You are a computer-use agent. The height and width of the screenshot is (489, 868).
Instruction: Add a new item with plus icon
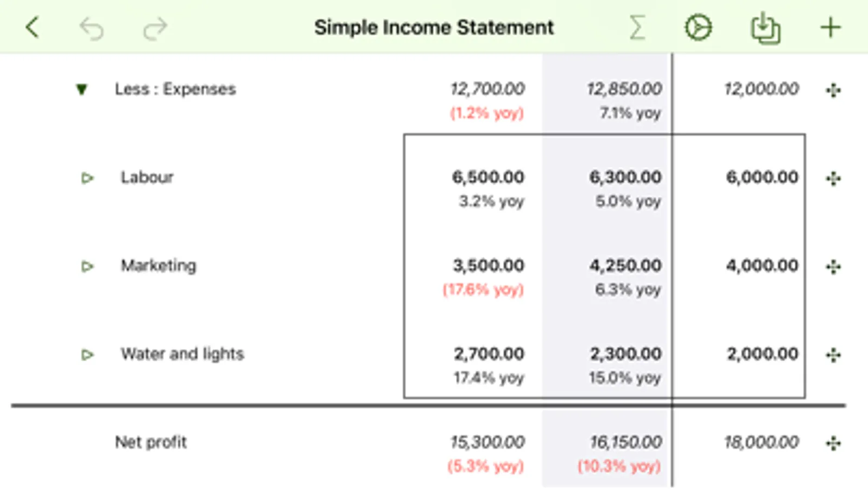[830, 28]
